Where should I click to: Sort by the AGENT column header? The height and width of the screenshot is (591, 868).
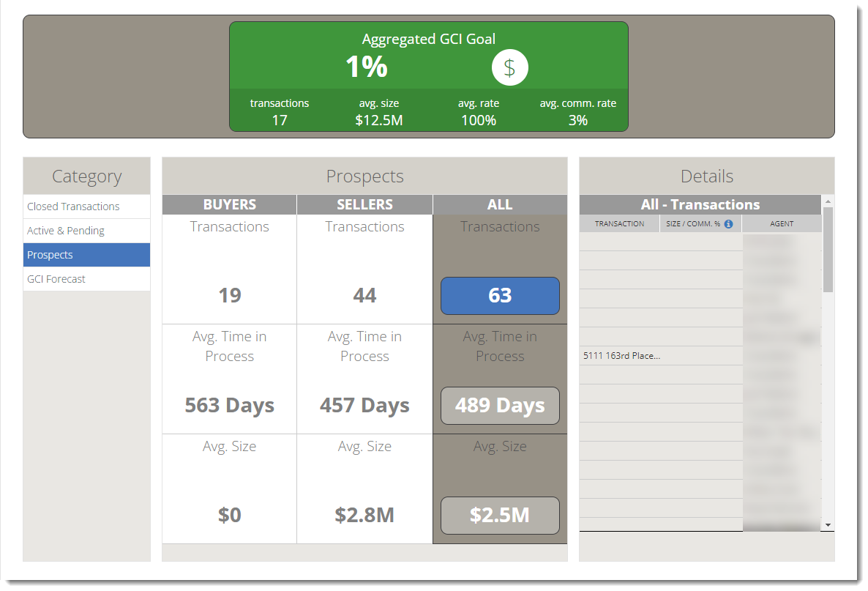(781, 224)
